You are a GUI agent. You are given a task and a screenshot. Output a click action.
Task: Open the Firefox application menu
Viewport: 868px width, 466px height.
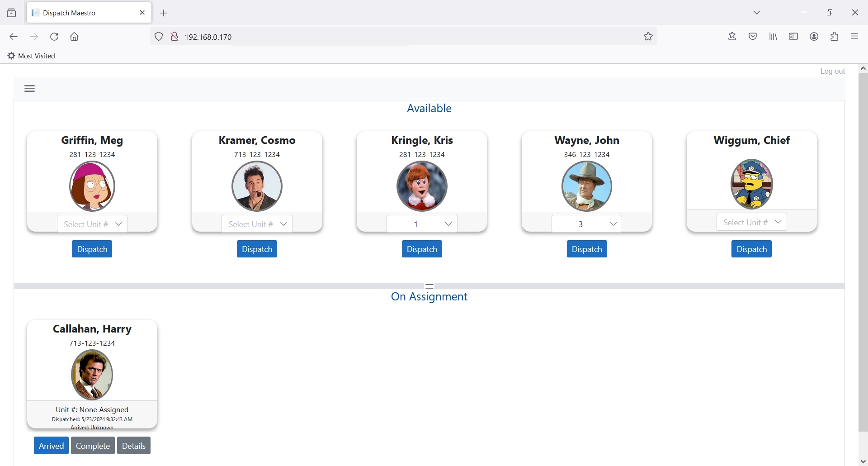854,37
